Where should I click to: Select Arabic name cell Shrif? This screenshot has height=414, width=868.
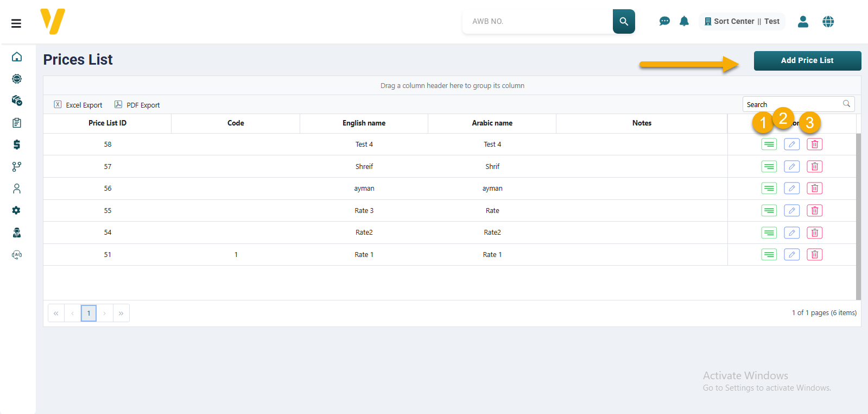[492, 166]
